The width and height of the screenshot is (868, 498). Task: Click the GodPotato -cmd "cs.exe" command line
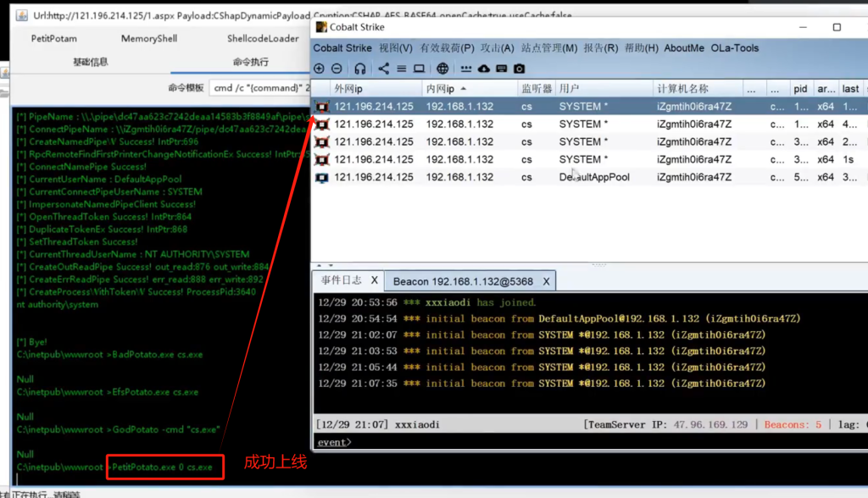coord(166,429)
